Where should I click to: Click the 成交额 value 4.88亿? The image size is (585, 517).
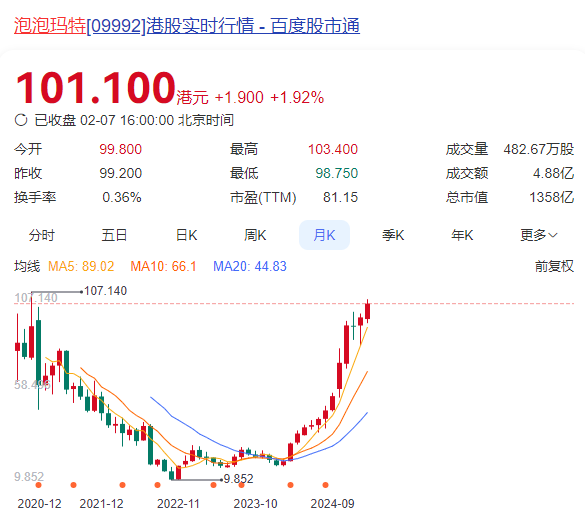coord(553,173)
